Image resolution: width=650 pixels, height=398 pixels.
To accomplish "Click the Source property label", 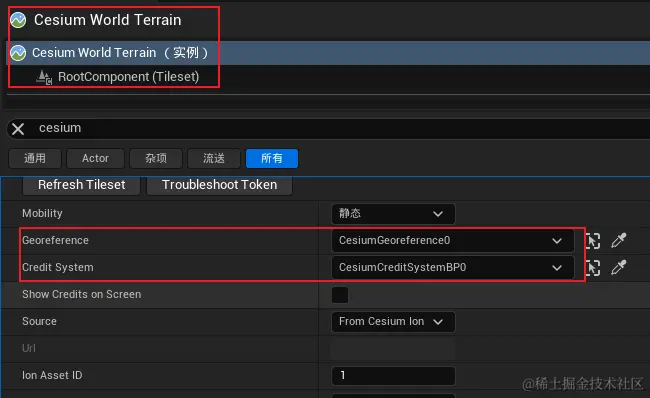I will 39,321.
